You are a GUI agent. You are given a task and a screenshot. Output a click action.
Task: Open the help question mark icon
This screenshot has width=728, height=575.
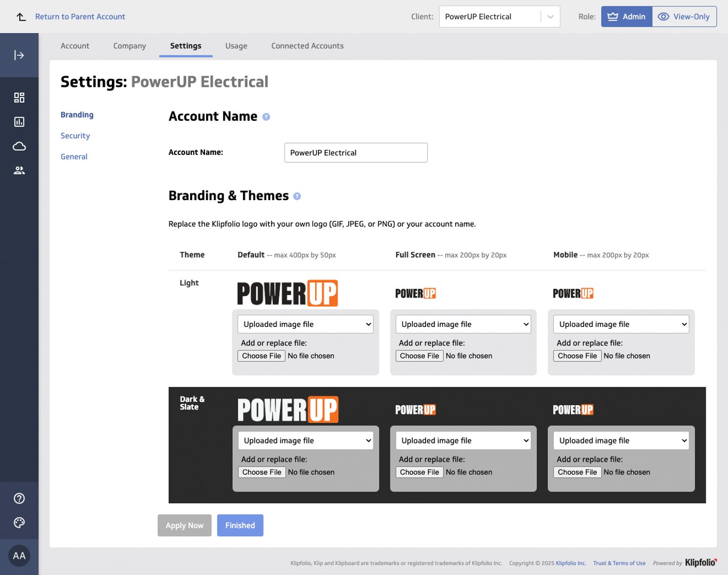coord(19,498)
